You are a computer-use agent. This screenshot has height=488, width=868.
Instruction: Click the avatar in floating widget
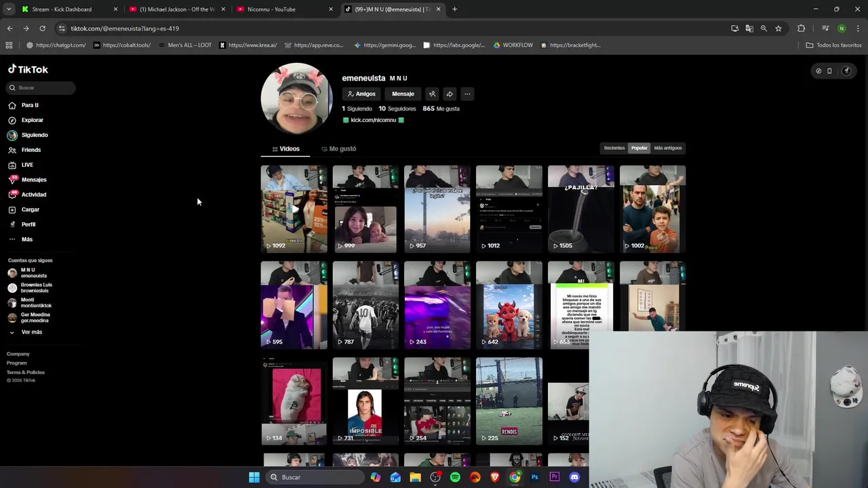pyautogui.click(x=846, y=71)
